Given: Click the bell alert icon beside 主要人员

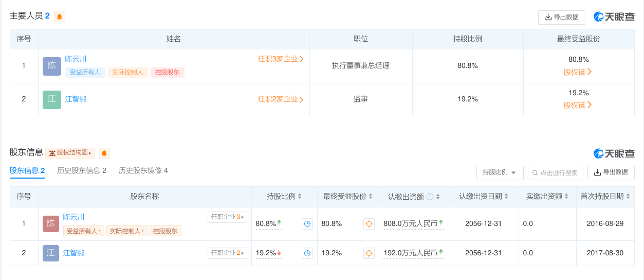Looking at the screenshot, I should [x=60, y=16].
